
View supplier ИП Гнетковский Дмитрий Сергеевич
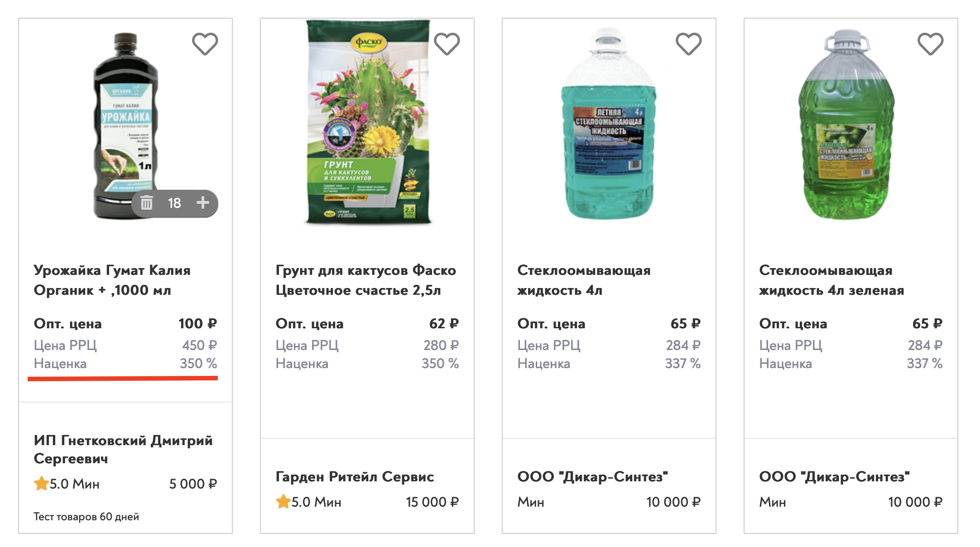click(123, 449)
